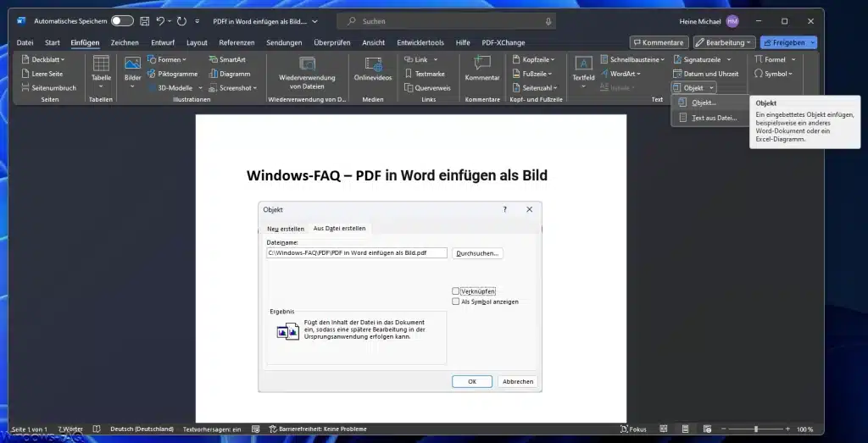
Task: Add a Textmarke bookmark
Action: tap(425, 74)
